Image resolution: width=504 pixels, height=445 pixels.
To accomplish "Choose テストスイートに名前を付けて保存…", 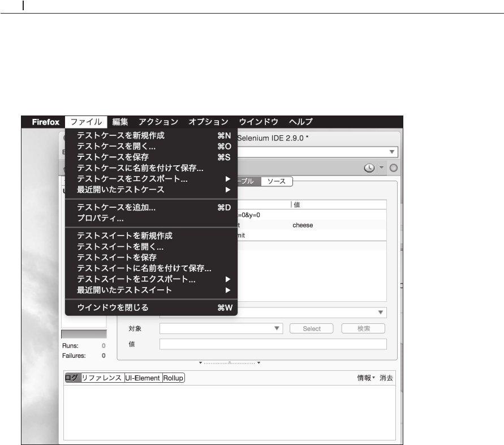I will [151, 268].
